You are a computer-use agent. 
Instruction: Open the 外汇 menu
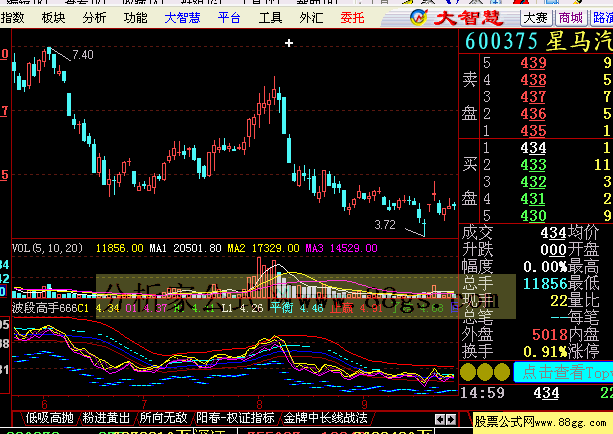(312, 18)
